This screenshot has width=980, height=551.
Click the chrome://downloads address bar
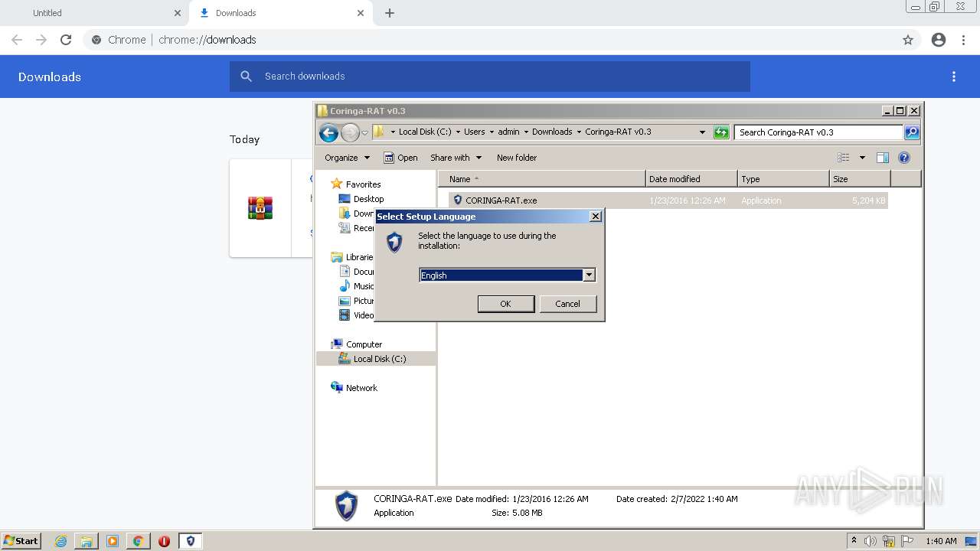click(x=490, y=40)
